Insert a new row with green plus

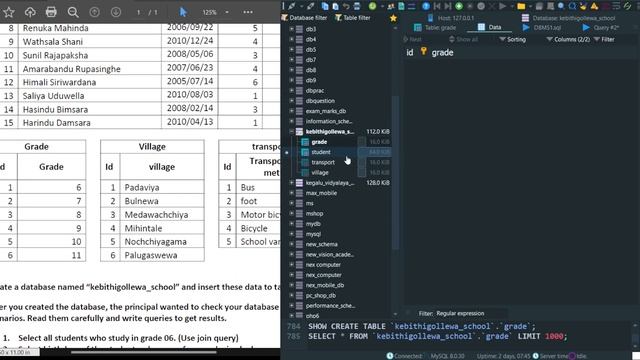[459, 6]
